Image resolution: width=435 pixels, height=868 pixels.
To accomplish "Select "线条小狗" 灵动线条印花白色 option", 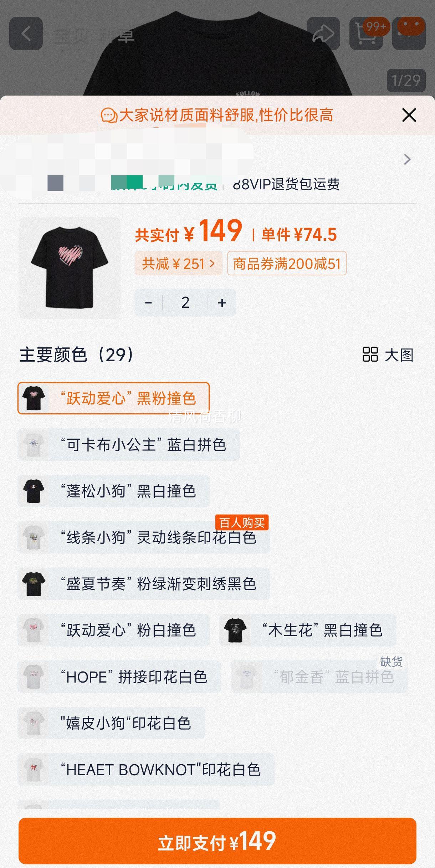I will point(144,537).
